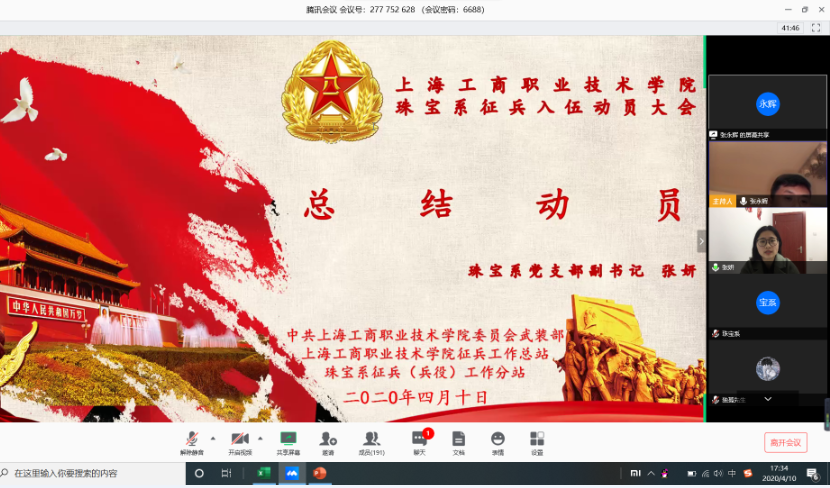The height and width of the screenshot is (488, 830).
Task: Select the 宝系 participant tile
Action: 767,302
